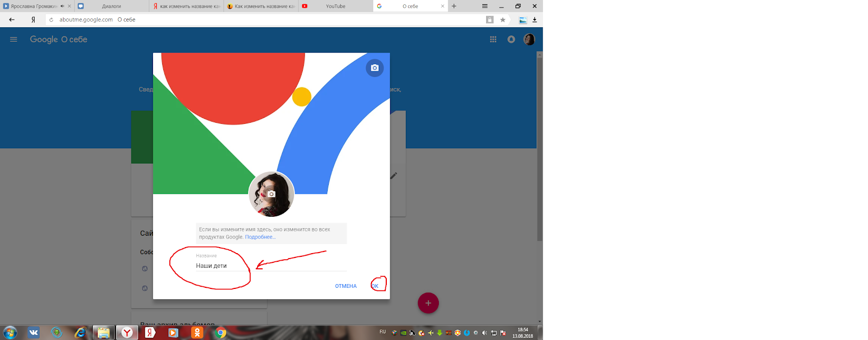Open Yandex Browser red Y taskbar icon
Screen dimensions: 868x340
pos(127,332)
